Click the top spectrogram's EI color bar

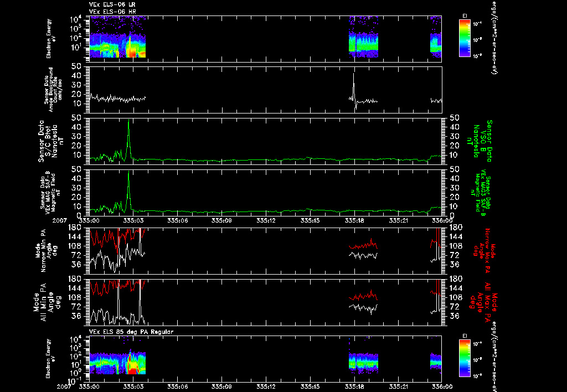tap(465, 38)
